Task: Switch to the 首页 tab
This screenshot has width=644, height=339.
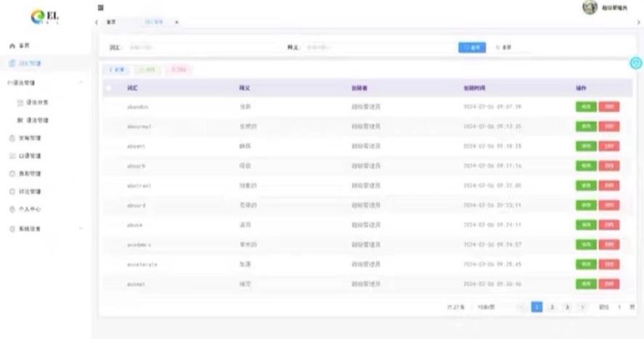Action: pos(111,23)
